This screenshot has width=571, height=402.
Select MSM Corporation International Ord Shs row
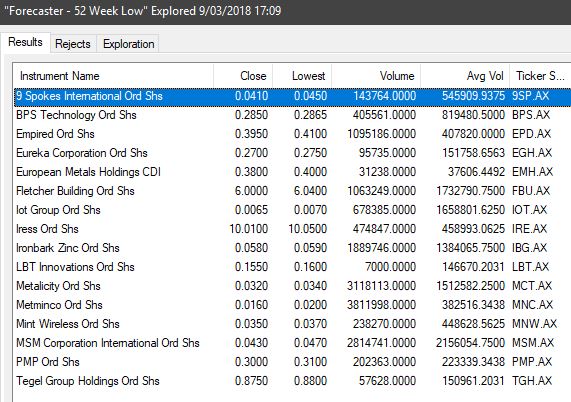coord(292,343)
